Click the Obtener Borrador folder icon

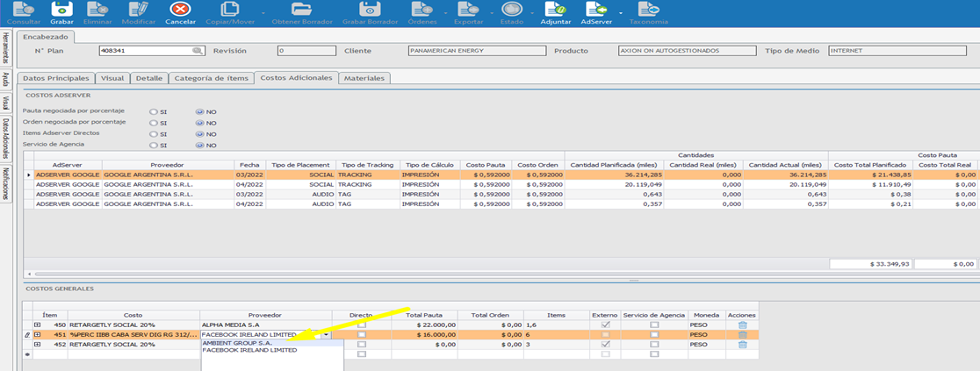[x=302, y=10]
